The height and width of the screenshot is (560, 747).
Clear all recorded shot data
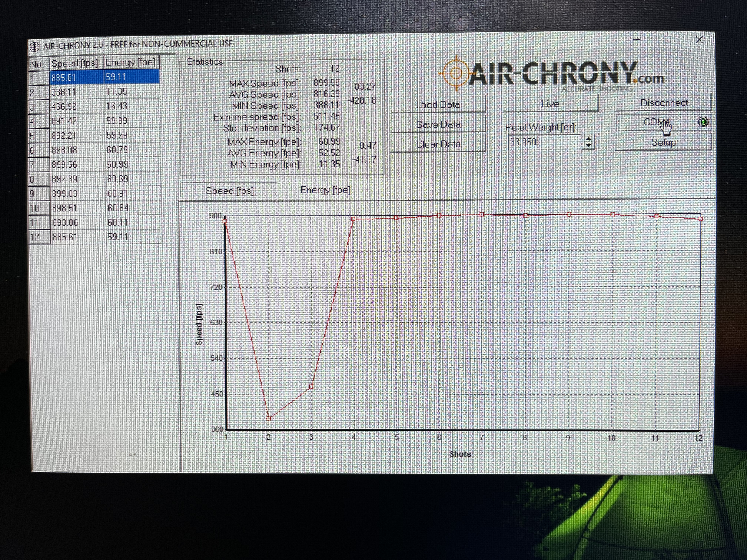(x=438, y=144)
